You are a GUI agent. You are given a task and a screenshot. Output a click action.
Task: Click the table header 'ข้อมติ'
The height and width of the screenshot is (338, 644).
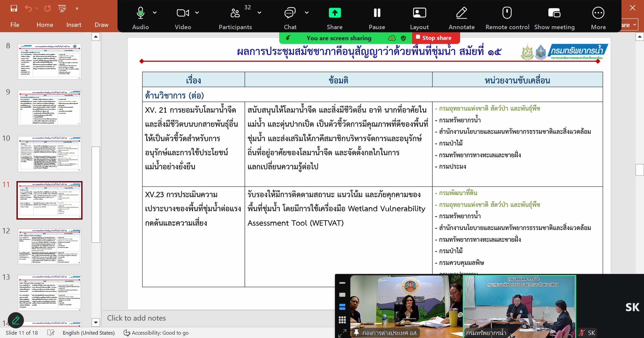pos(338,80)
